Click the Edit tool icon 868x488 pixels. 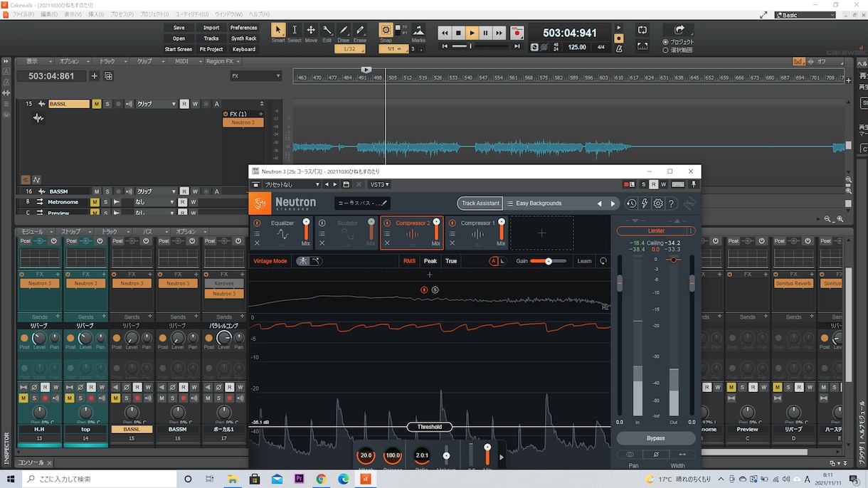click(x=327, y=30)
